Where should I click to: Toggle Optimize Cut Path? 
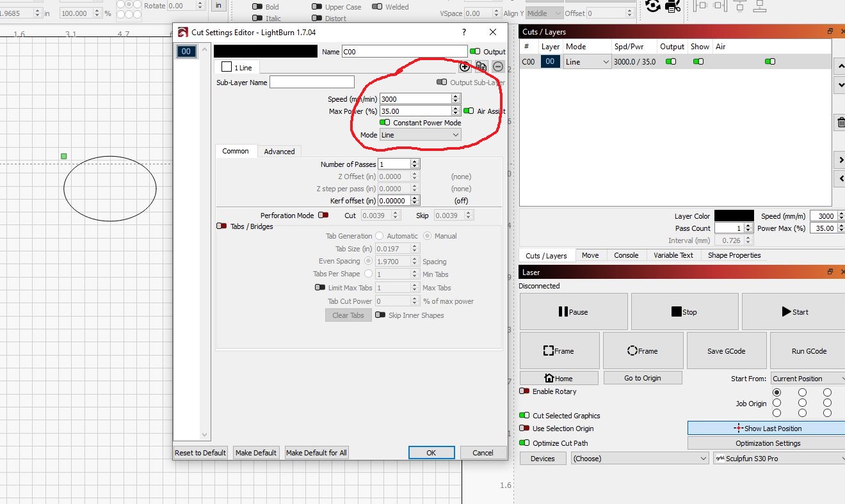click(524, 443)
